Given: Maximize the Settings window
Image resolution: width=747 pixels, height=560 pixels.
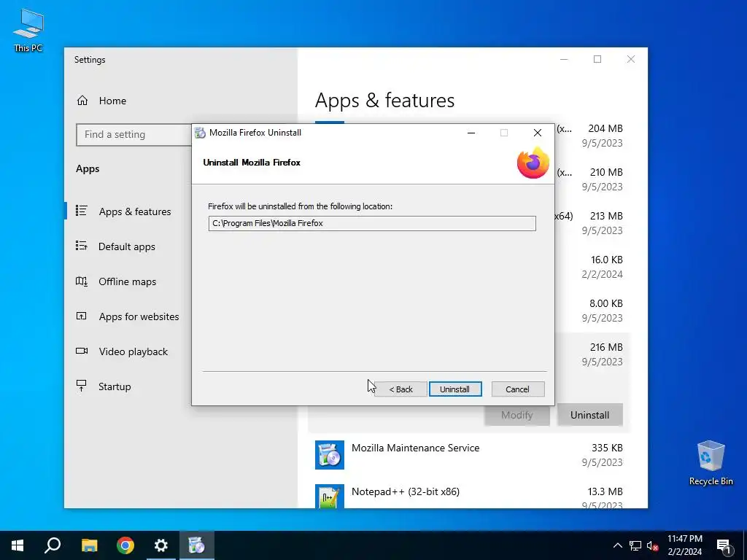Looking at the screenshot, I should pyautogui.click(x=597, y=59).
